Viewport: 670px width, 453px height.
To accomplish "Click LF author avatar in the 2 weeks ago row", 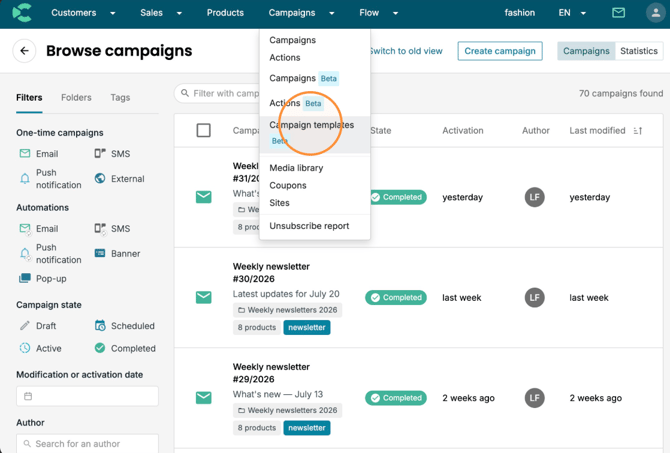I will (x=535, y=398).
